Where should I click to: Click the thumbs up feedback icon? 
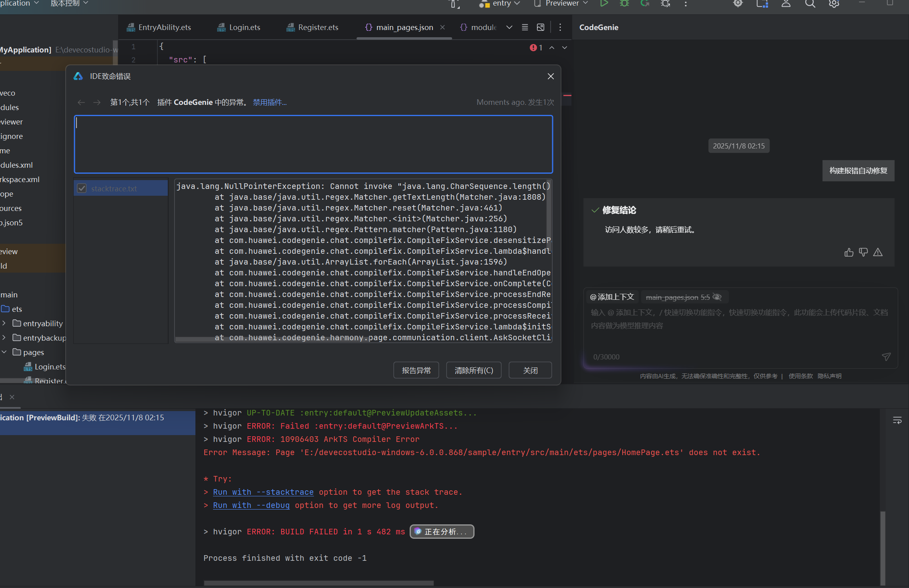[849, 252]
